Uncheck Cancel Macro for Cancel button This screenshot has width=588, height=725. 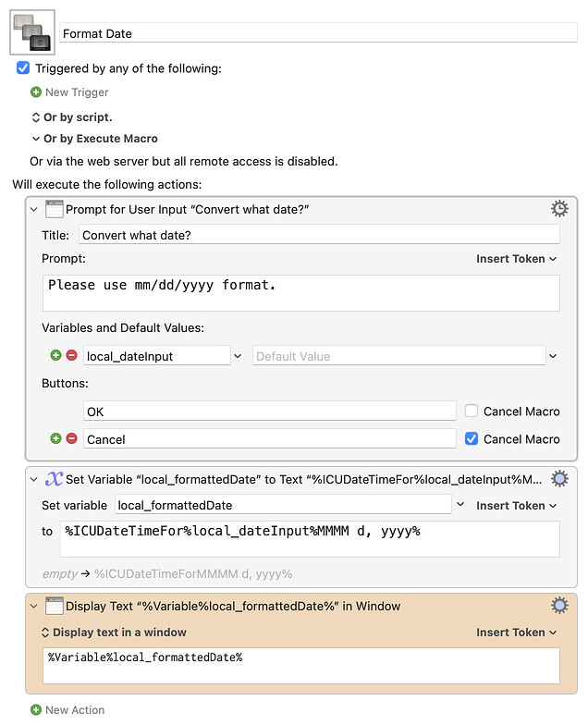point(472,439)
